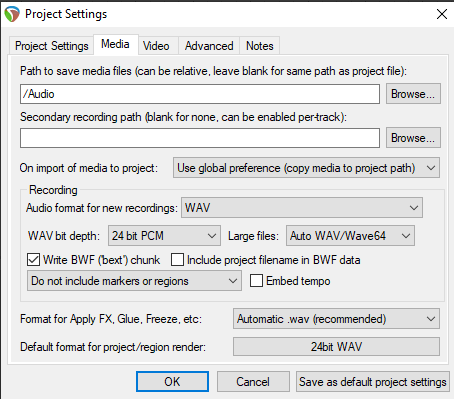
Task: Browse for the secondary recording path
Action: (x=413, y=138)
